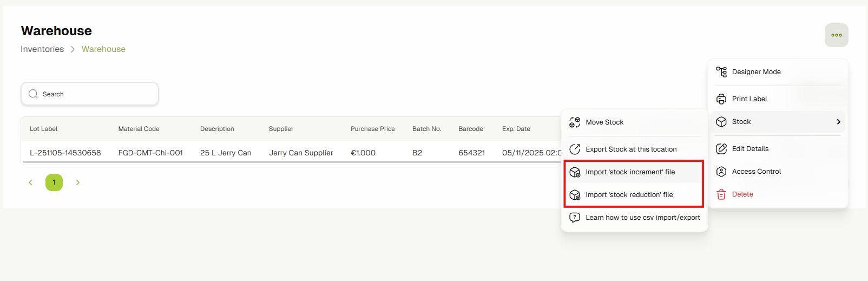Screen dimensions: 868x281
Task: Open lot row L-251105-14530658
Action: tap(65, 153)
